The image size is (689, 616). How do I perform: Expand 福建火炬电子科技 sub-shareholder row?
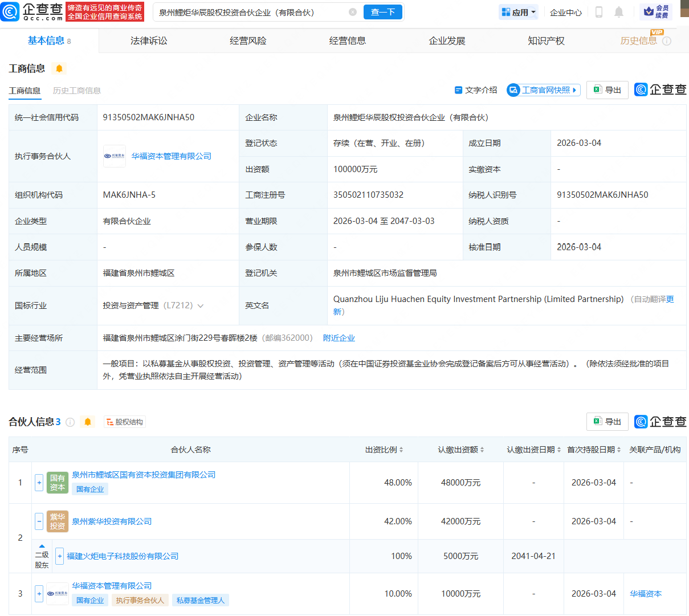click(x=59, y=556)
